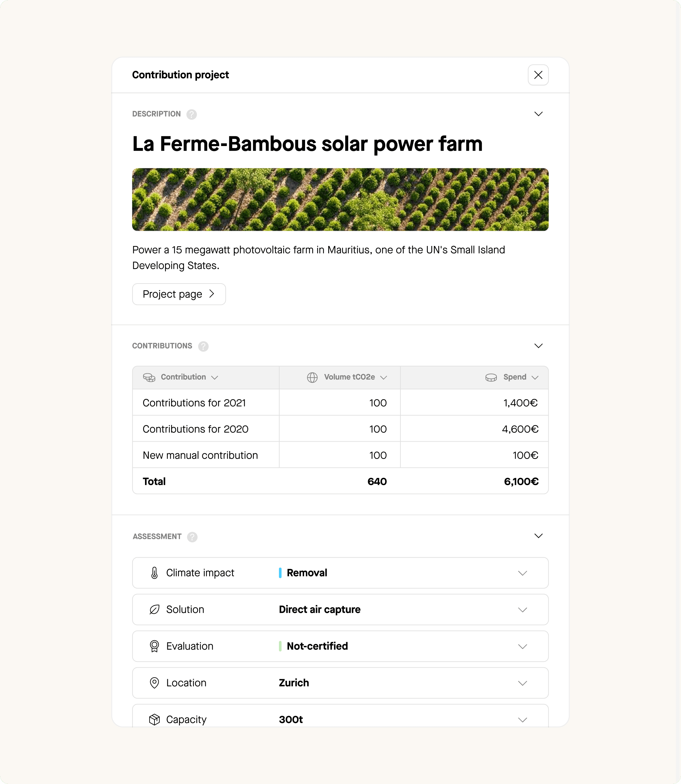The width and height of the screenshot is (681, 784).
Task: Close the Contribution project dialog
Action: 538,75
